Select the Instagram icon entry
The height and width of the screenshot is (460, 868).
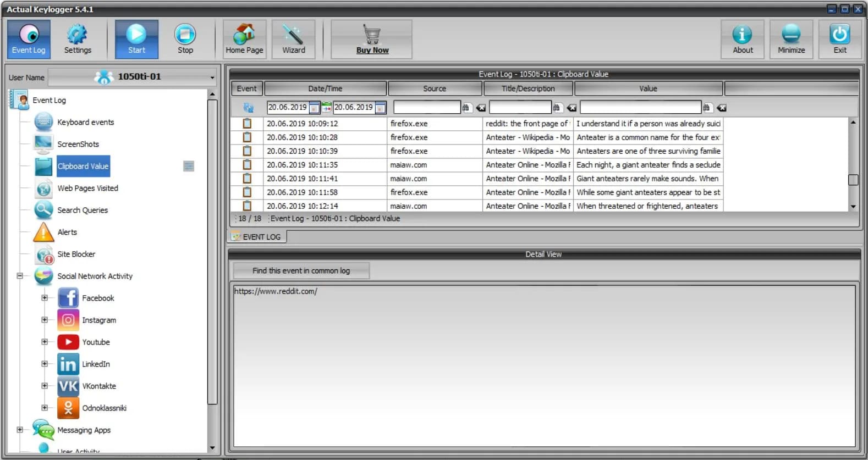(68, 320)
